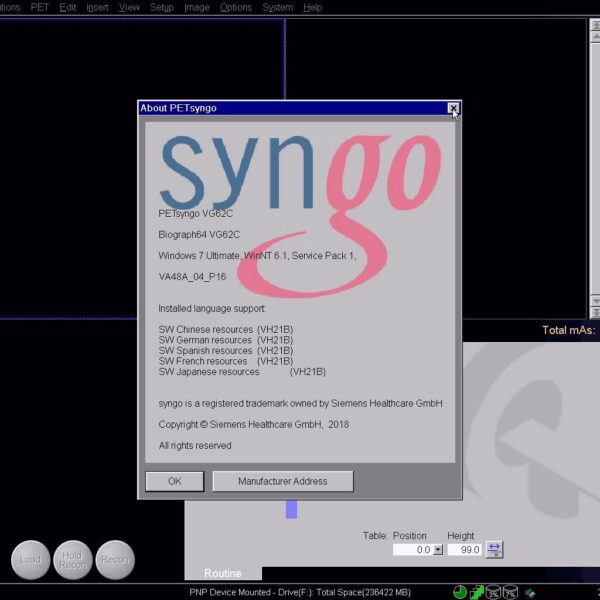Open the System menu

point(277,7)
